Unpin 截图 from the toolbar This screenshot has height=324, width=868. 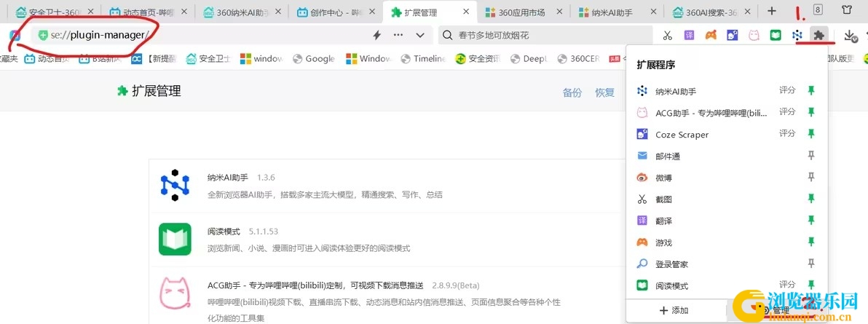(811, 198)
